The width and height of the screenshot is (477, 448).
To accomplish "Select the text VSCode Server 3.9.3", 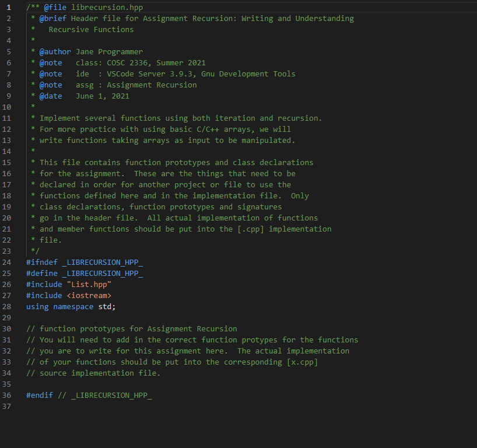I will [152, 73].
